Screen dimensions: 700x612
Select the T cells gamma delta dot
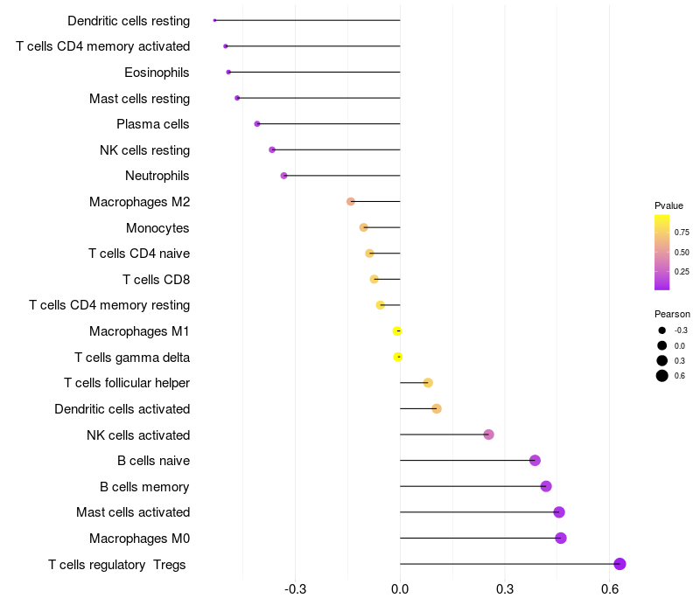[x=398, y=357]
